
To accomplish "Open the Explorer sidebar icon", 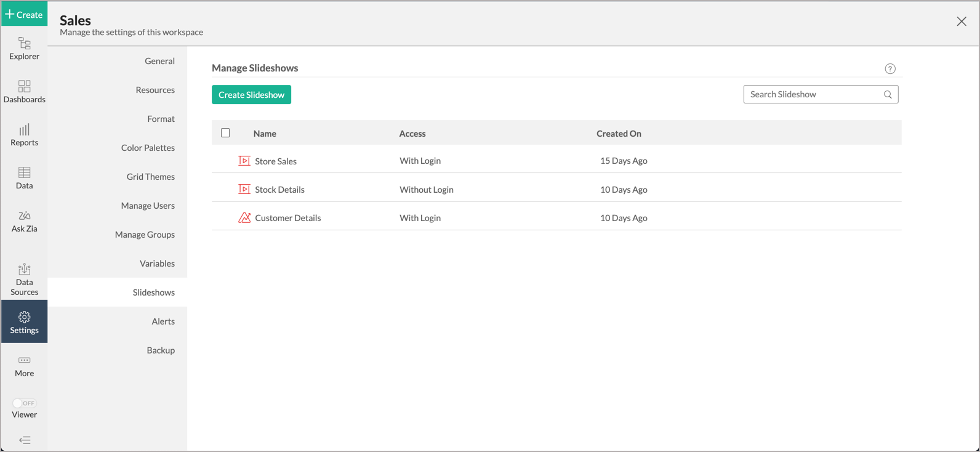I will pos(24,43).
